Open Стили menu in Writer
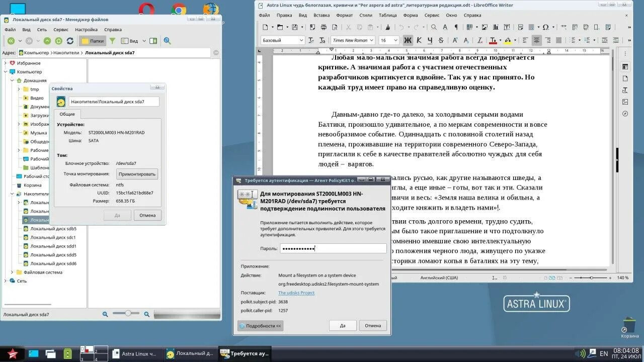 pyautogui.click(x=366, y=15)
